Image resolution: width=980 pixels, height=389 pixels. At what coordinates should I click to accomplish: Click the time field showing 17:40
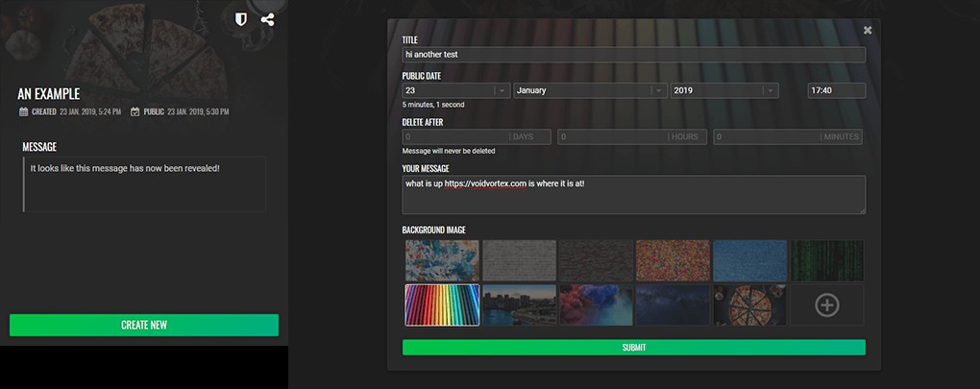(x=836, y=90)
